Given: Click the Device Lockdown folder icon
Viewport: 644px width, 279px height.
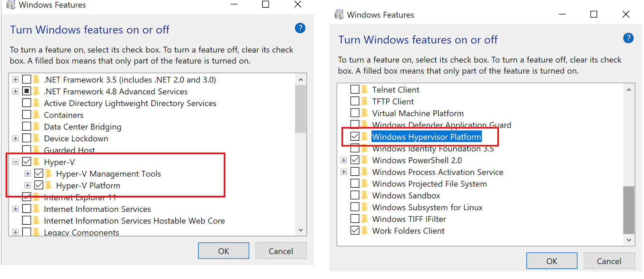Looking at the screenshot, I should point(37,138).
